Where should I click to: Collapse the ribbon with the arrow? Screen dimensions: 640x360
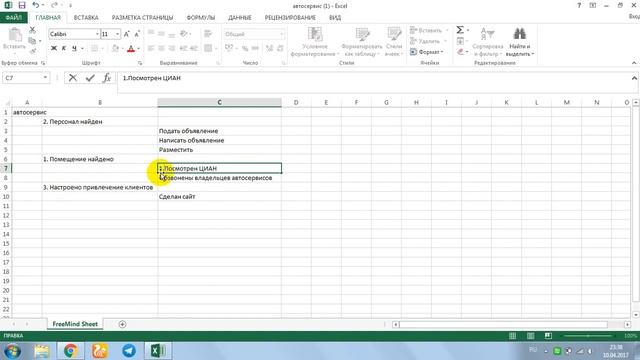634,63
